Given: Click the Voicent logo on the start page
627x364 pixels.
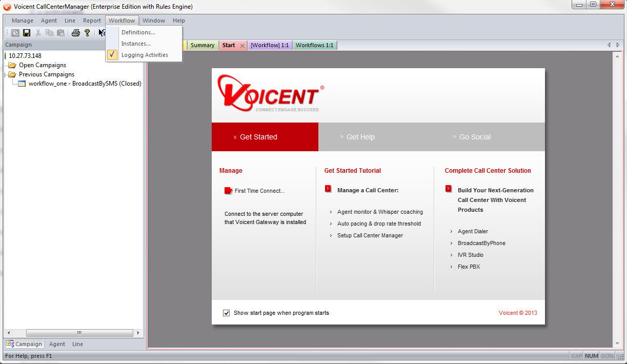Looking at the screenshot, I should (x=271, y=93).
